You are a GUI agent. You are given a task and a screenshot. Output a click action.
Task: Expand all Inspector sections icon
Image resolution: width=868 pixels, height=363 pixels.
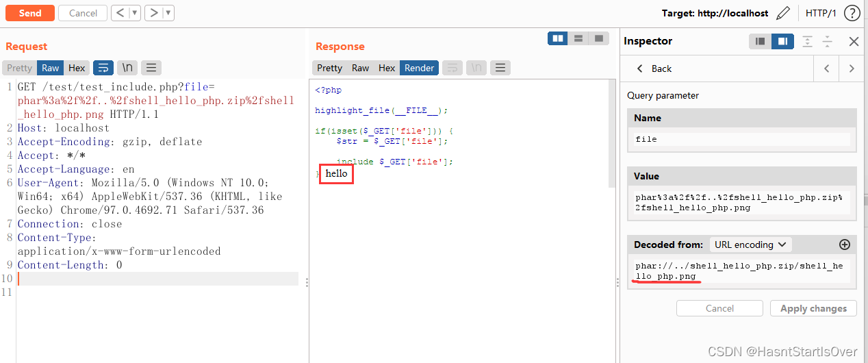(x=808, y=42)
